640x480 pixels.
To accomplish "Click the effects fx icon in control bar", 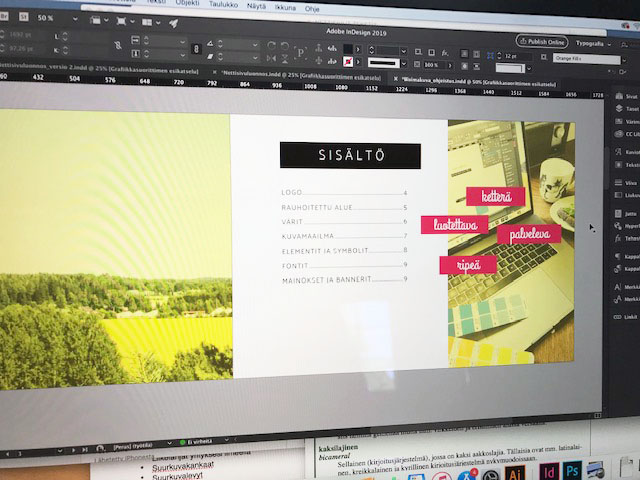I will 444,53.
